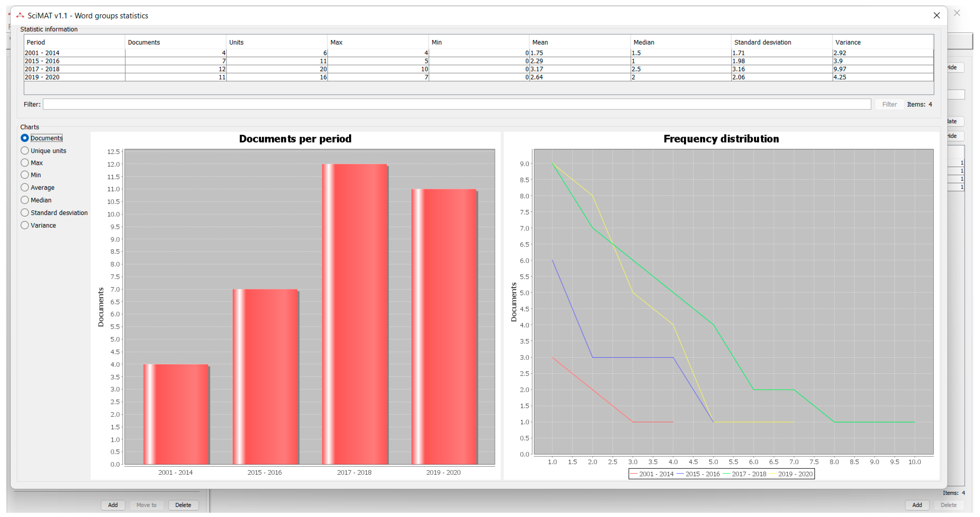Select the Unique units chart radio button
This screenshot has height=517, width=980.
tap(25, 151)
